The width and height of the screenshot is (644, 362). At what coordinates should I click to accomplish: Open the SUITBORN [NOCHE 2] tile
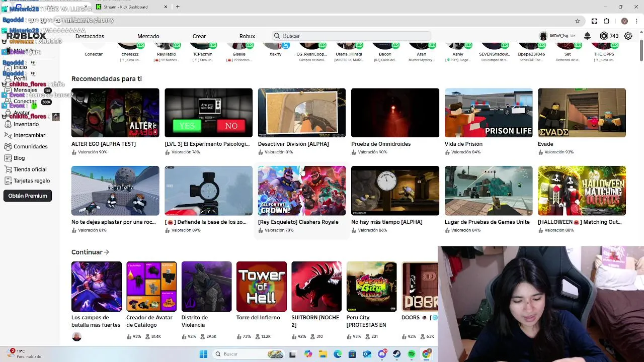(x=316, y=287)
